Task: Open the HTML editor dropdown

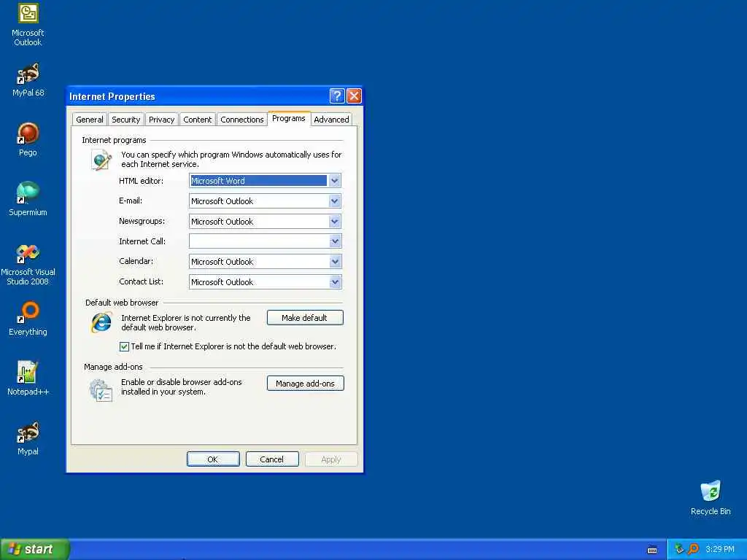Action: click(334, 181)
